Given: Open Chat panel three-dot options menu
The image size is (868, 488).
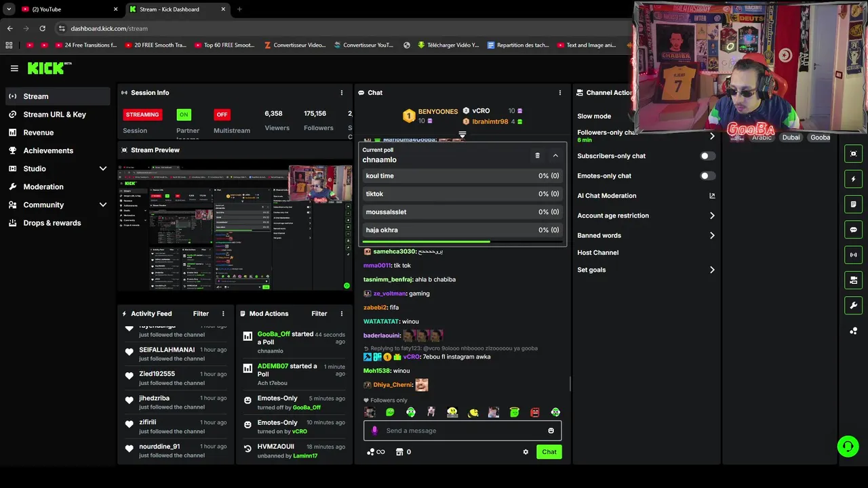Looking at the screenshot, I should (x=560, y=93).
